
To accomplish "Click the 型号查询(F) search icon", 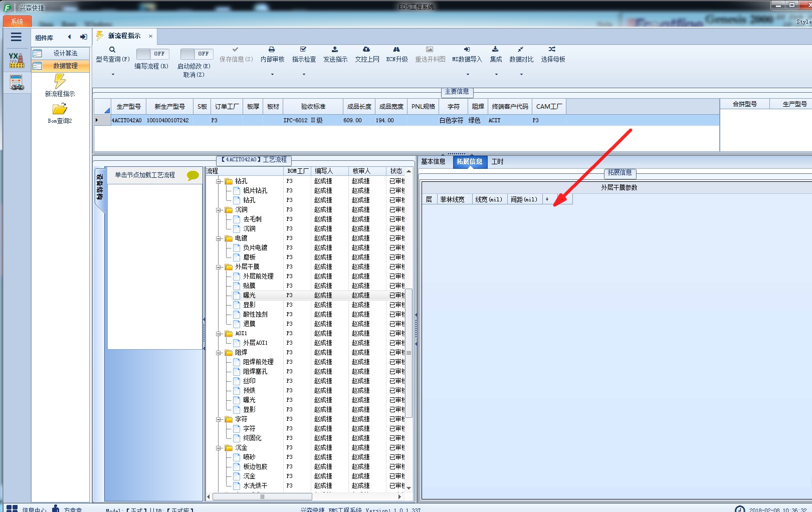I will (x=112, y=50).
